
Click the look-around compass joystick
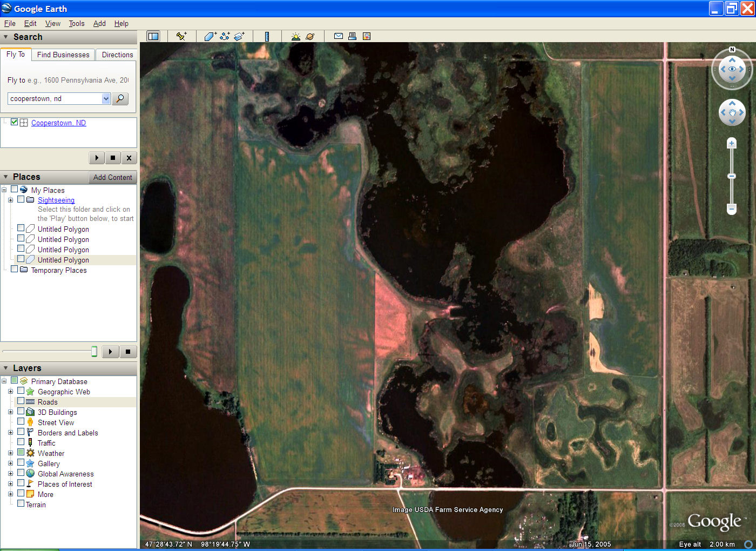[x=732, y=69]
